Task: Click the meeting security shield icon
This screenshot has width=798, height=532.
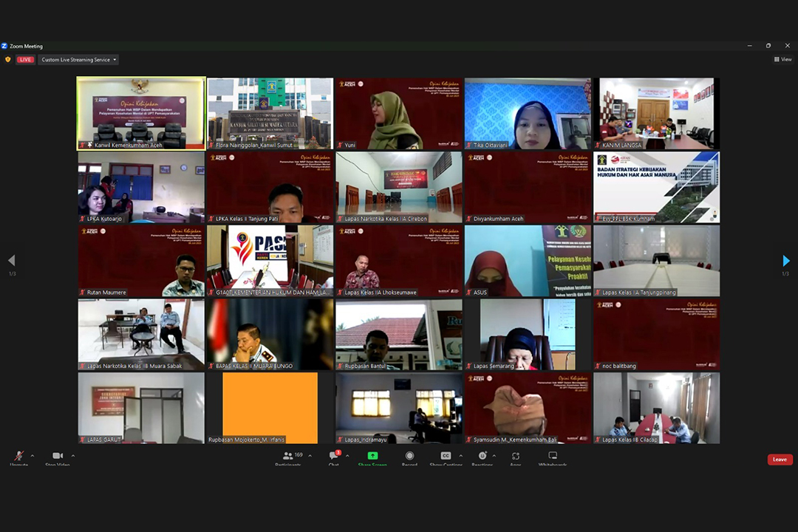Action: (x=8, y=60)
